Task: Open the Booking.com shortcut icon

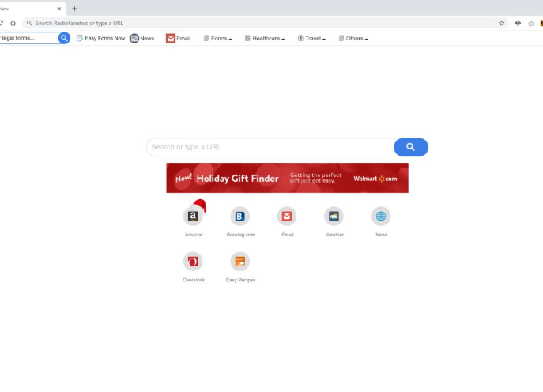Action: coord(239,217)
